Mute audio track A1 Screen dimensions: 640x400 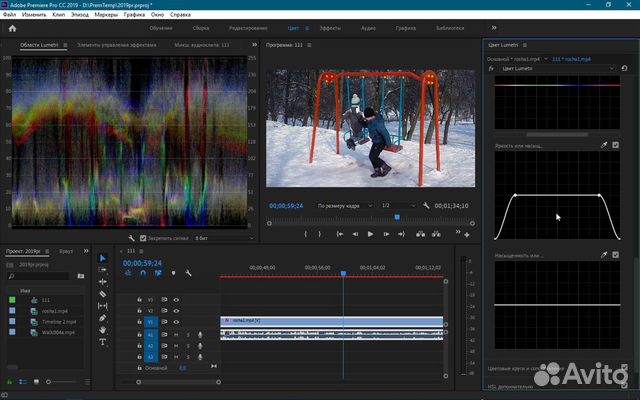click(x=176, y=334)
